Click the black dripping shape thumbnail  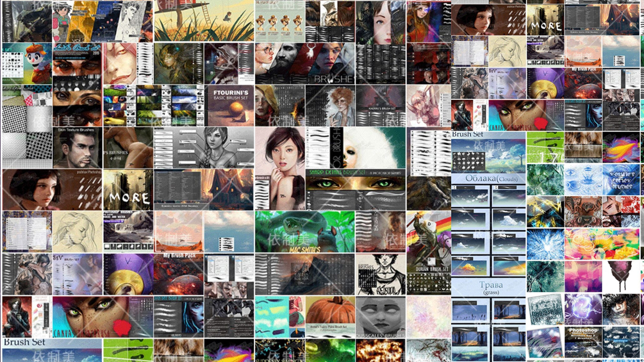pyautogui.click(x=621, y=277)
